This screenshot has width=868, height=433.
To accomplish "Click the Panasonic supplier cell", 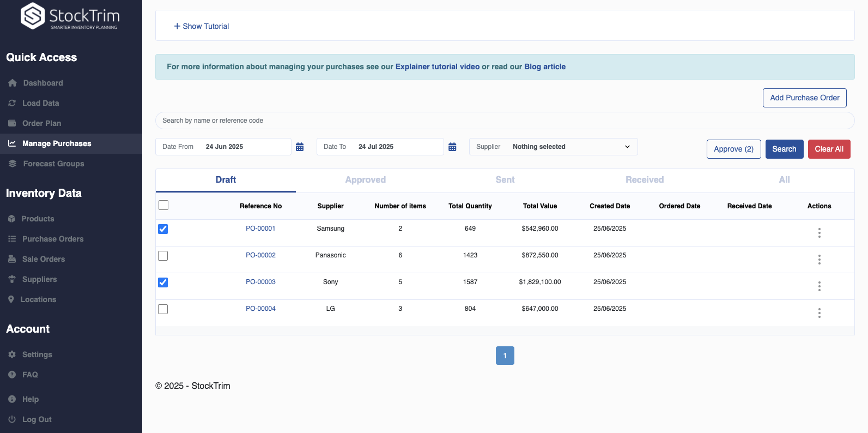I will [331, 255].
